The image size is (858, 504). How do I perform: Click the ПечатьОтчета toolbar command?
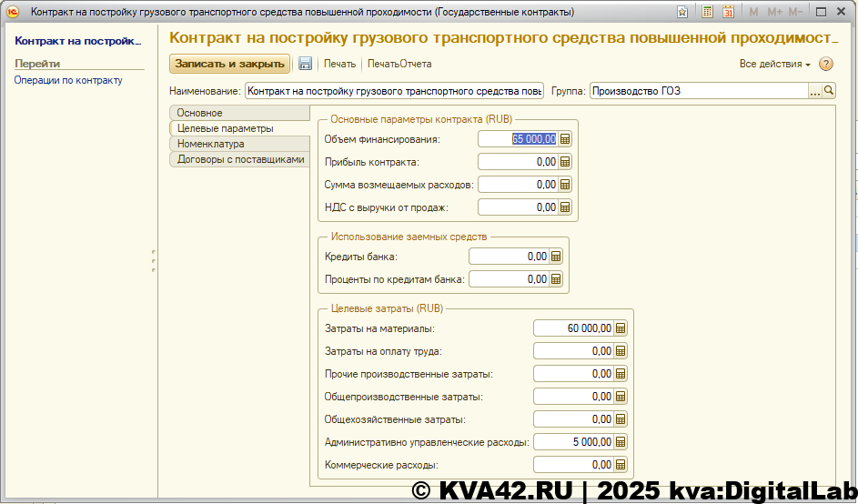coord(399,64)
